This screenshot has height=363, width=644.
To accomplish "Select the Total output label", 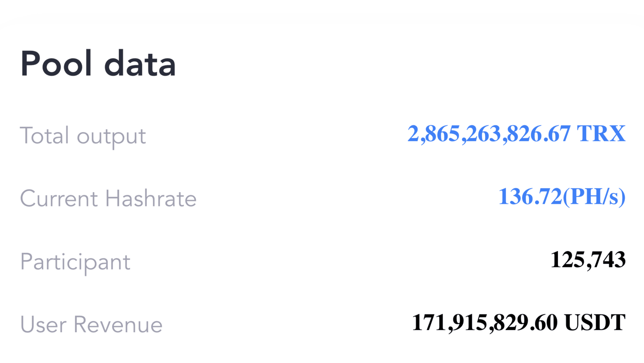I will [83, 136].
